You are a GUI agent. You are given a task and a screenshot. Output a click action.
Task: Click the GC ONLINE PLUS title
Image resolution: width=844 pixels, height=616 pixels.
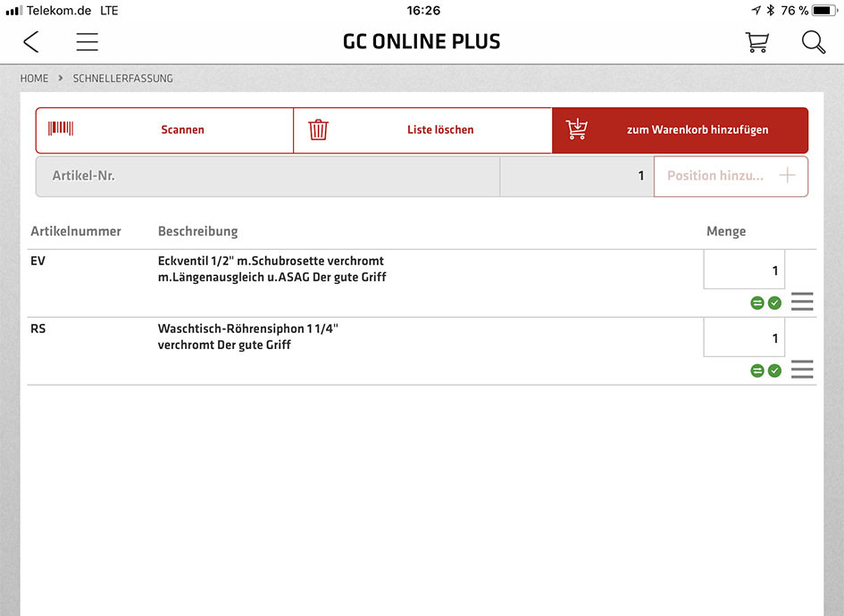coord(422,41)
